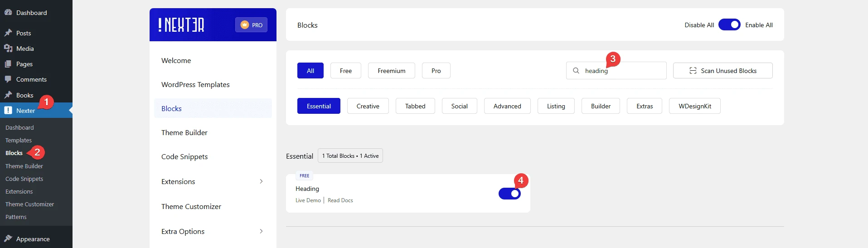Viewport: 868px width, 248px height.
Task: Switch to Advanced category tab
Action: [507, 106]
